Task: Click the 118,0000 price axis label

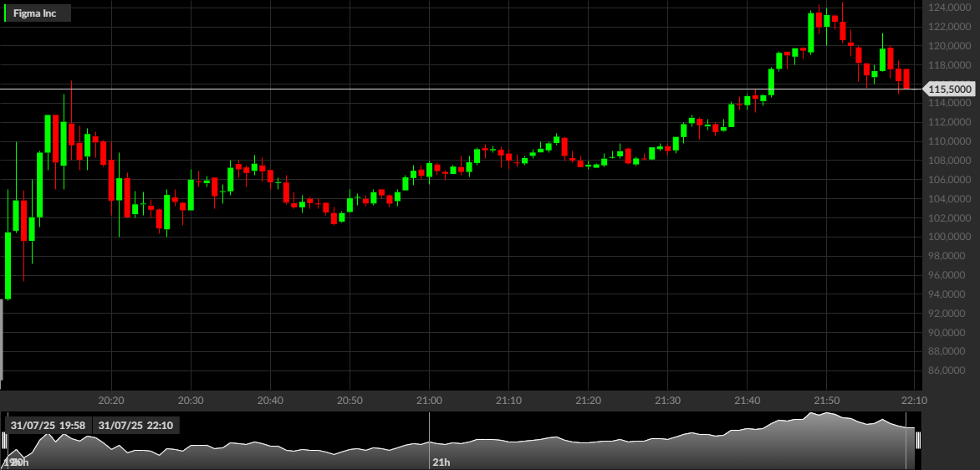Action: tap(949, 65)
